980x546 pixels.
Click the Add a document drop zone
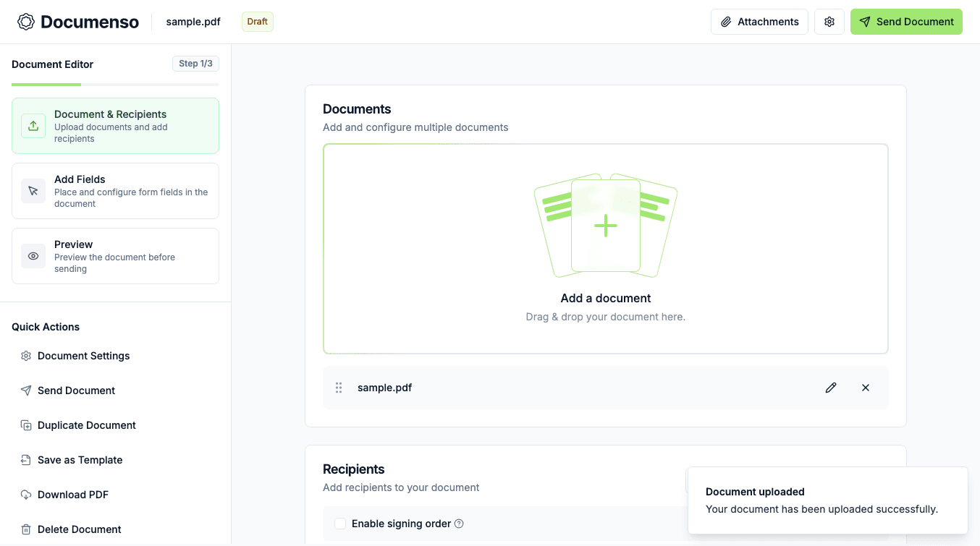pyautogui.click(x=606, y=249)
